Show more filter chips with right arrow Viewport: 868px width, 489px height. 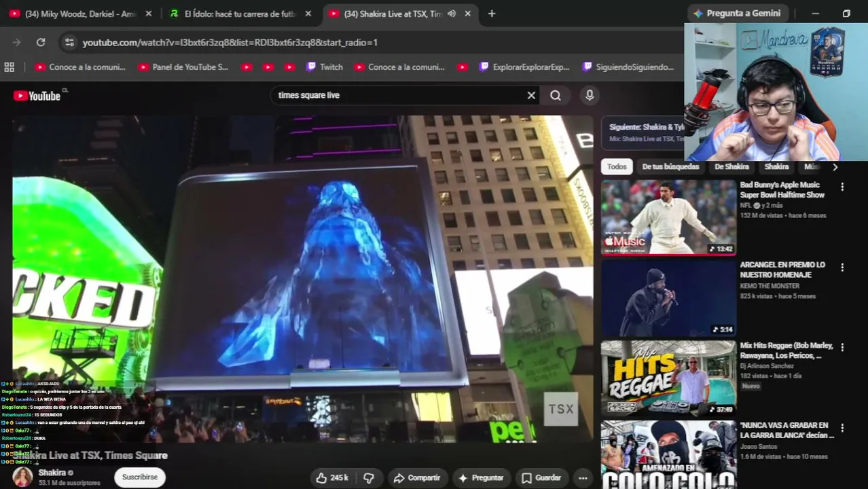point(835,166)
